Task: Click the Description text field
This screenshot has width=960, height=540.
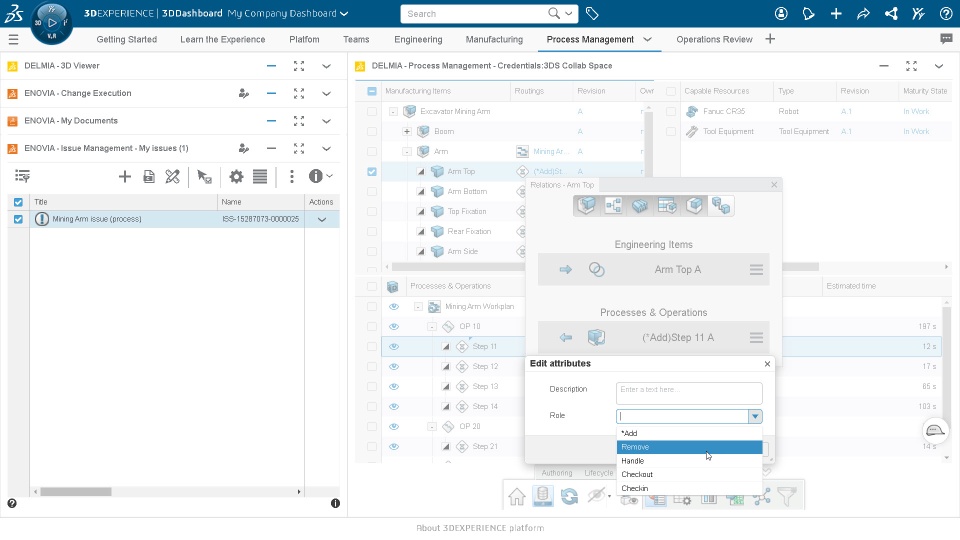Action: (689, 393)
